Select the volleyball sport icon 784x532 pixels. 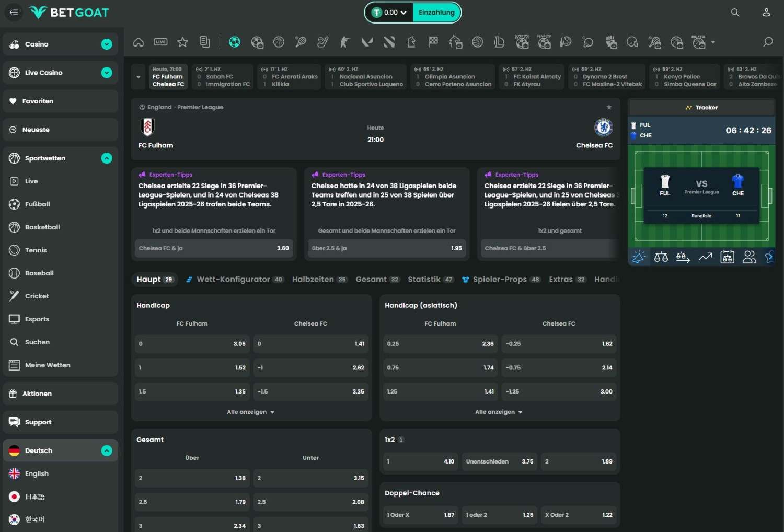click(477, 42)
